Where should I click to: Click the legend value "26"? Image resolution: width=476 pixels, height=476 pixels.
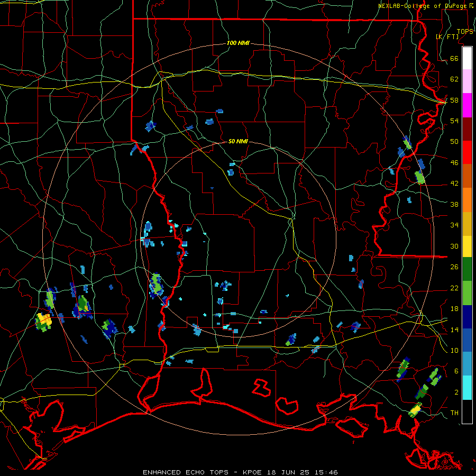454,267
